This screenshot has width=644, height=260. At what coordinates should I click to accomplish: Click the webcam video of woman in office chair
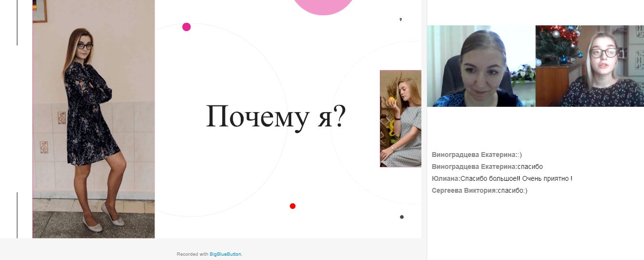pyautogui.click(x=481, y=66)
